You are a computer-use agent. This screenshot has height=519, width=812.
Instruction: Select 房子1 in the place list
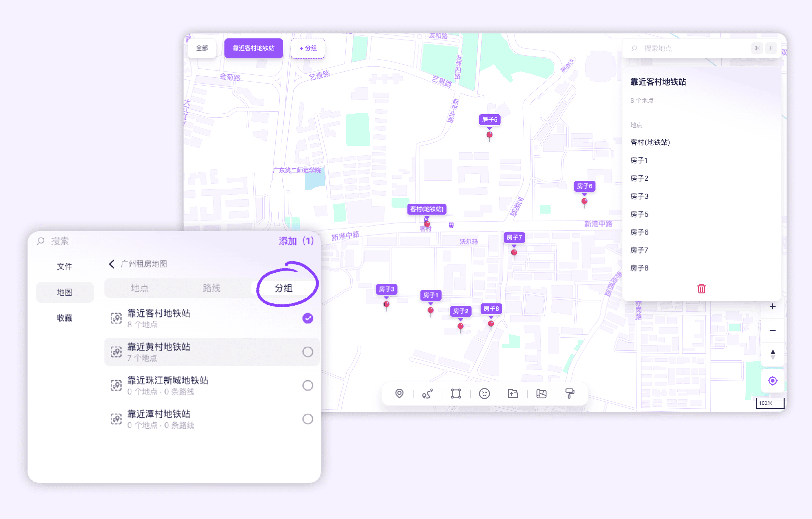click(639, 160)
